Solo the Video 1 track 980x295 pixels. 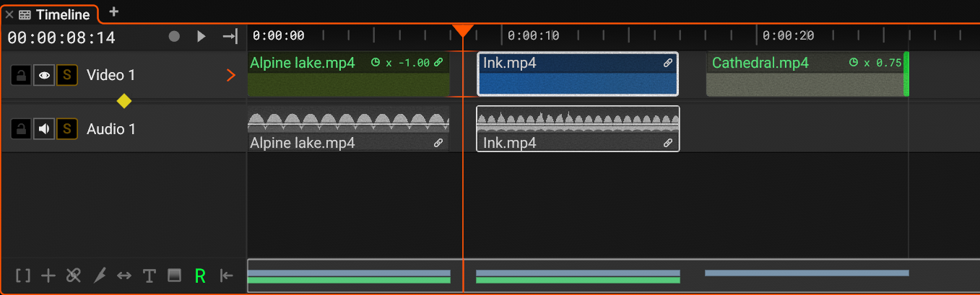[x=67, y=75]
